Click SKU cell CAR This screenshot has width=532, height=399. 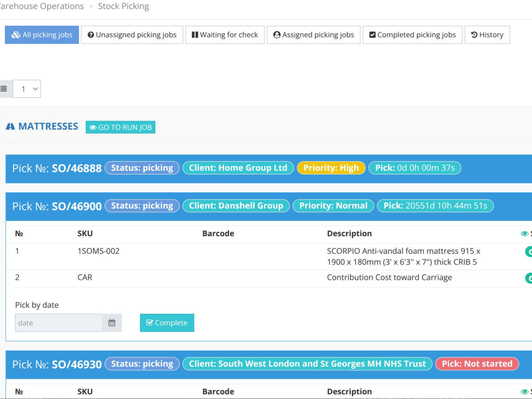85,278
